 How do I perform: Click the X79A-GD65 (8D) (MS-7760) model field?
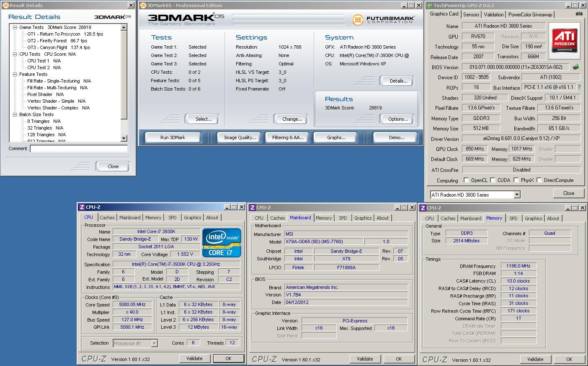pos(323,242)
